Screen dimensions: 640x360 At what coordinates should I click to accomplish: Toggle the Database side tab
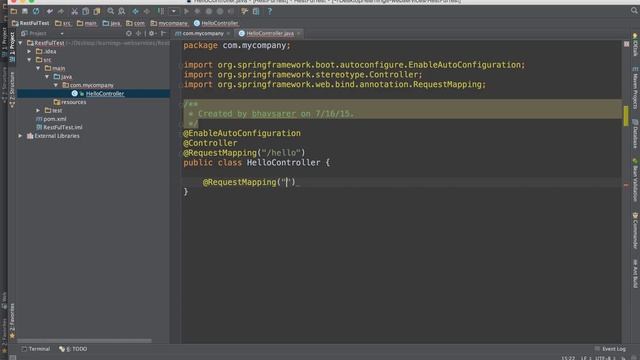coord(635,133)
